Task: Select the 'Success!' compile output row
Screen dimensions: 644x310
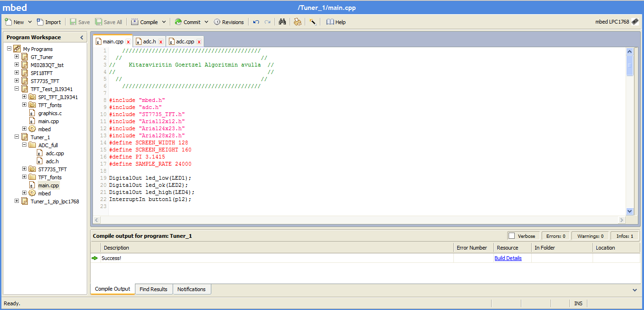Action: tap(366, 258)
